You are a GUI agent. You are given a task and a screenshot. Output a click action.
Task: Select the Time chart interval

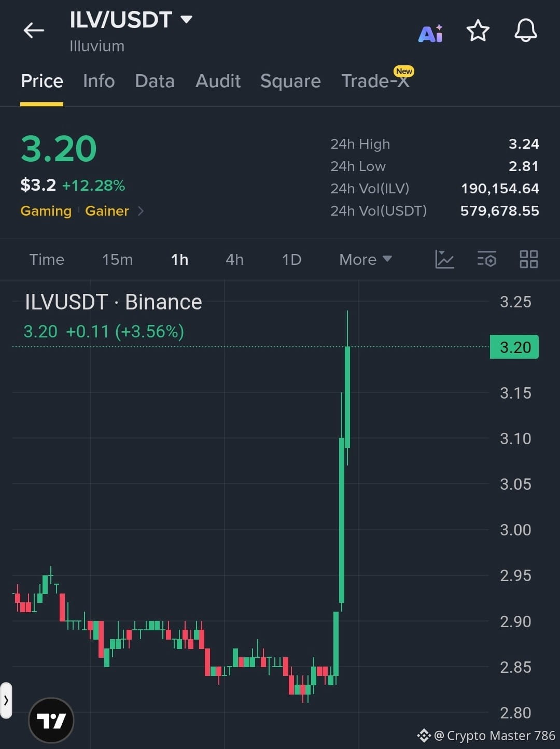[x=47, y=259]
